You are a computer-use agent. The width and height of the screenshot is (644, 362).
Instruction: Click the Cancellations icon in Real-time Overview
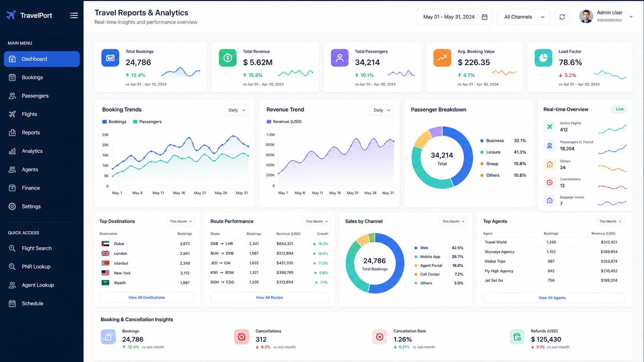tap(550, 182)
